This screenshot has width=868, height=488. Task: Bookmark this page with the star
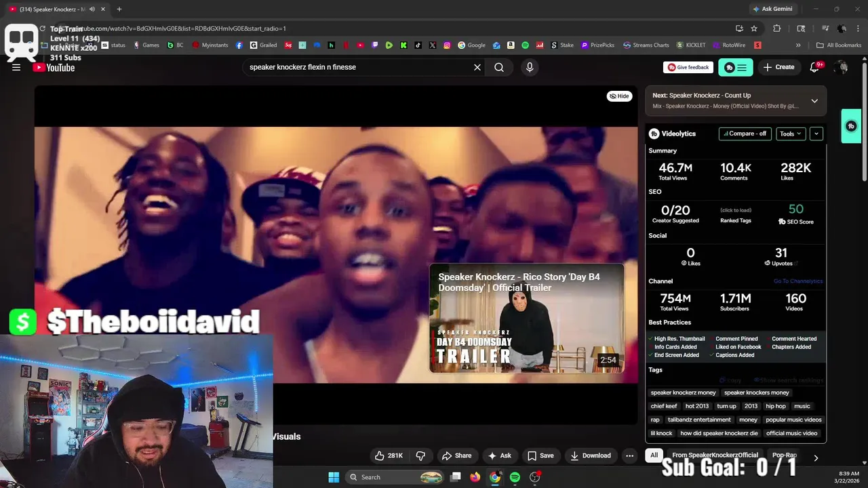point(754,28)
